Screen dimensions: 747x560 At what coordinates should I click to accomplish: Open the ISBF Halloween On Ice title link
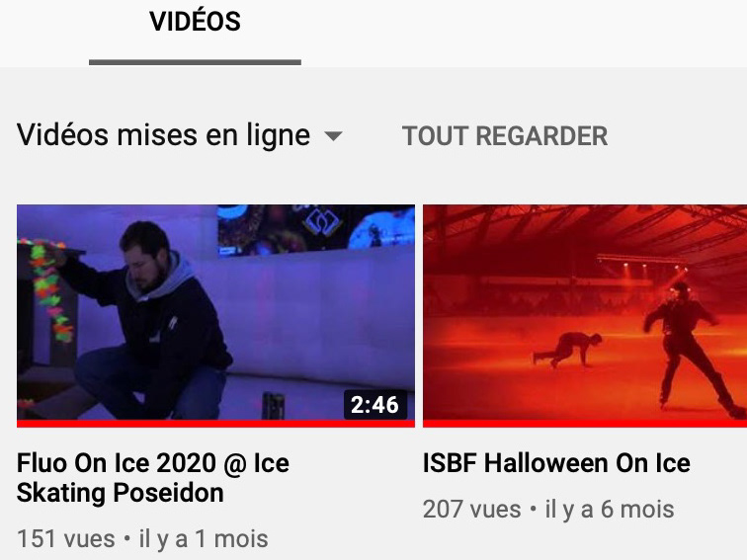point(556,463)
